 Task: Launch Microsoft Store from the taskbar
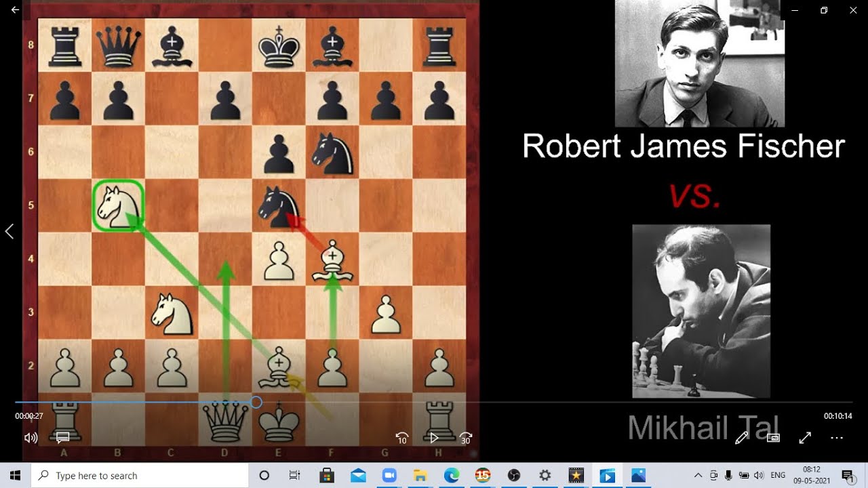coord(326,475)
